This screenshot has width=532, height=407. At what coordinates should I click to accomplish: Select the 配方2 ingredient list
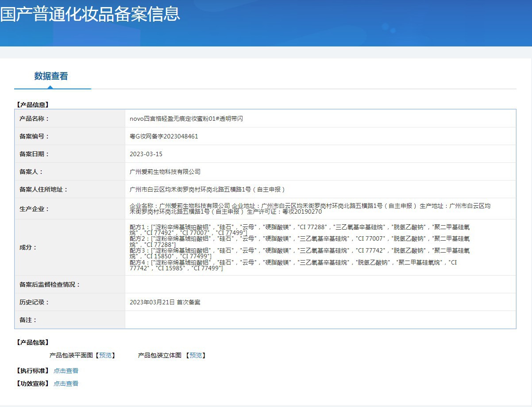300,242
